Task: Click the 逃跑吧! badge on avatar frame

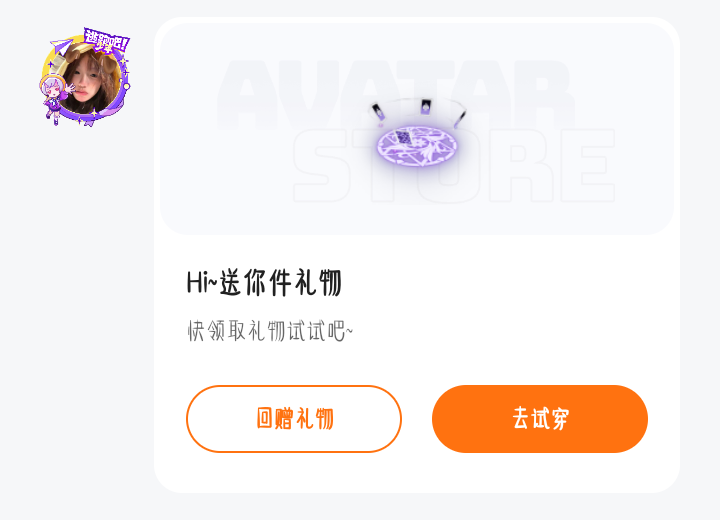Action: (x=107, y=41)
